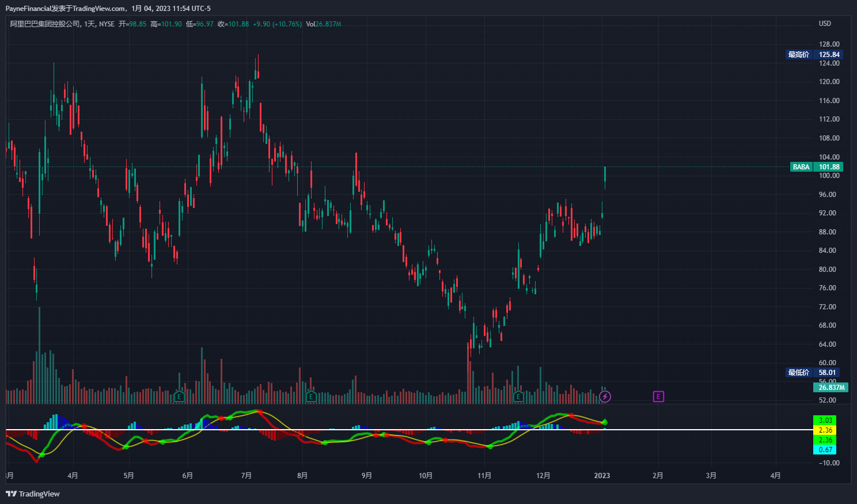Open the magenta upcoming earnings E marker
The image size is (857, 504).
coord(658,396)
